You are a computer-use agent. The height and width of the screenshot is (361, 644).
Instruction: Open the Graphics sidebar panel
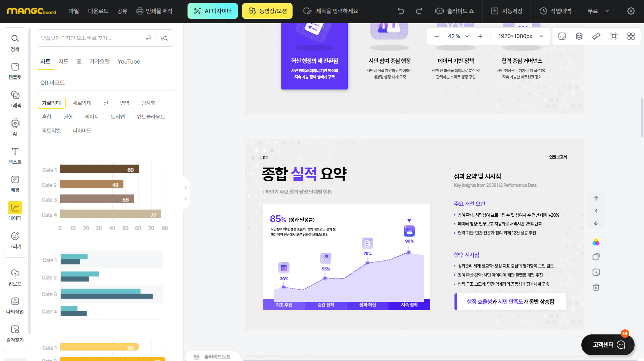[x=15, y=99]
